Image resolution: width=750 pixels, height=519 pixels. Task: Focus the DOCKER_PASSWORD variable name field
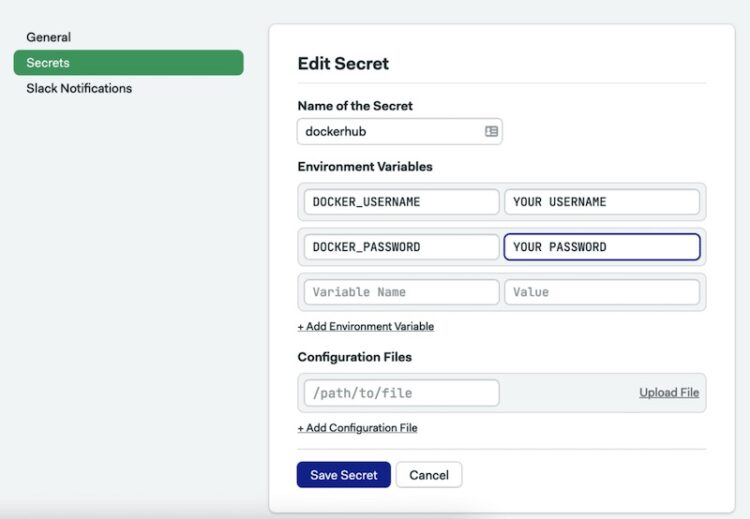[401, 247]
